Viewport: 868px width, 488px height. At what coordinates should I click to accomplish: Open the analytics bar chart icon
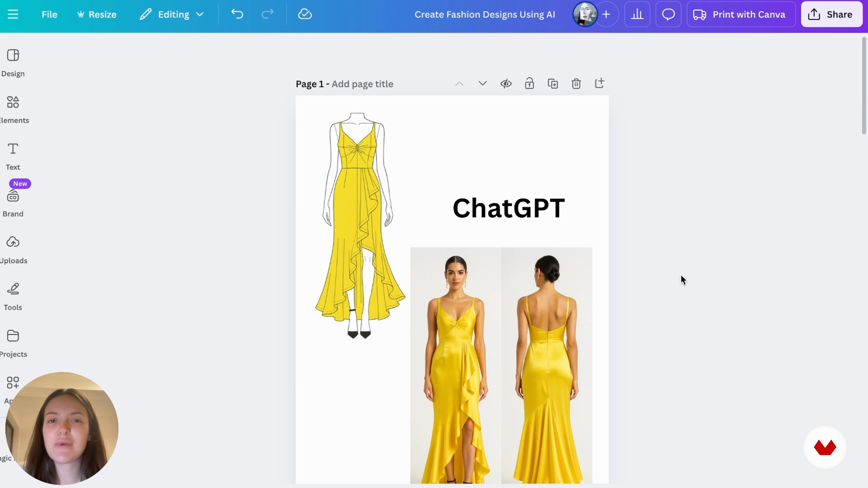click(637, 14)
